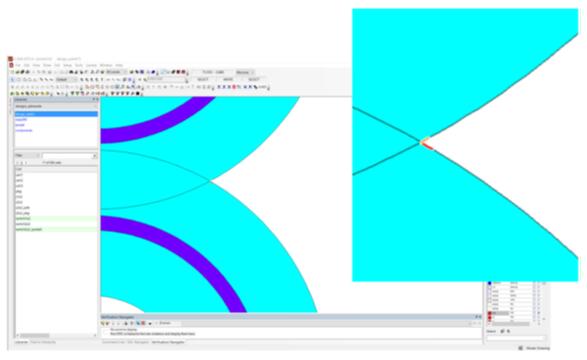
Task: Switch to the Libraries tab at bottom left
Action: pyautogui.click(x=21, y=342)
